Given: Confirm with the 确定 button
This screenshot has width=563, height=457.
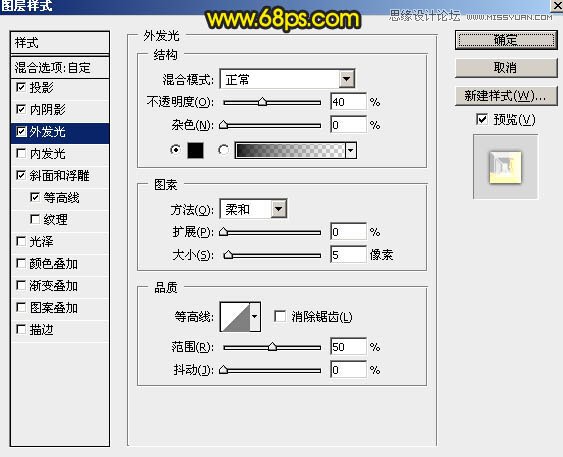Looking at the screenshot, I should coord(506,40).
